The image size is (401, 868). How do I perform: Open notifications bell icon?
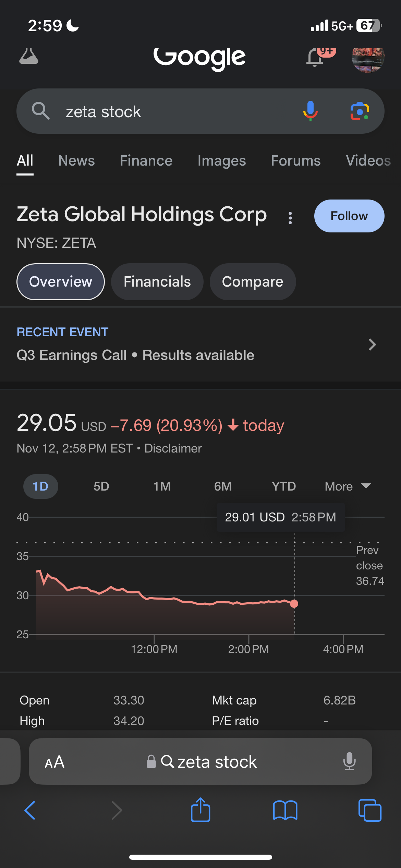(315, 58)
